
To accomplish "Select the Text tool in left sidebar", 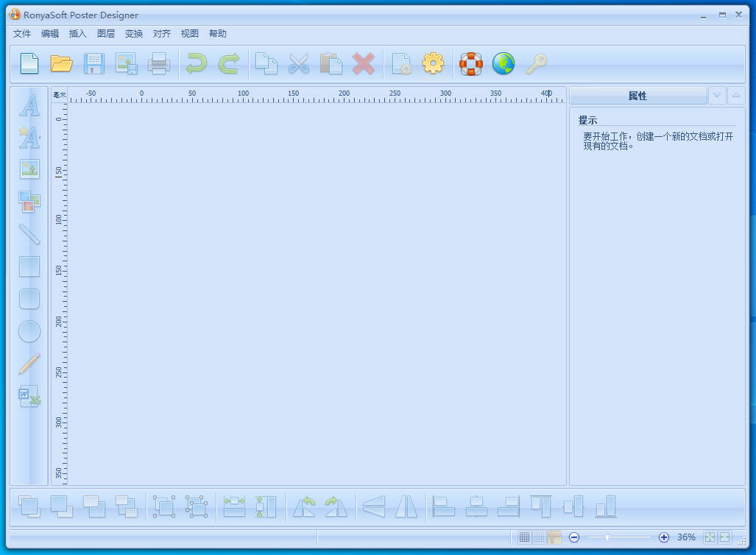I will pyautogui.click(x=29, y=105).
